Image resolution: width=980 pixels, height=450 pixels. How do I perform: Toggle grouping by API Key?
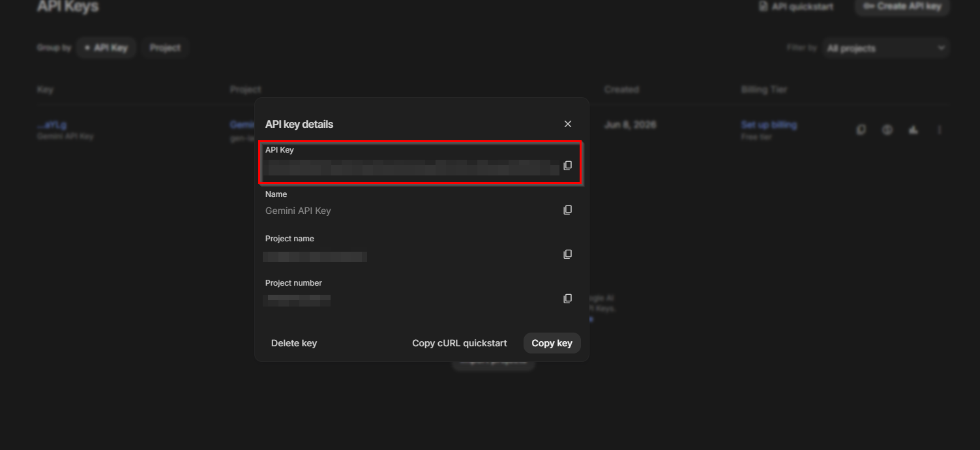[x=106, y=48]
